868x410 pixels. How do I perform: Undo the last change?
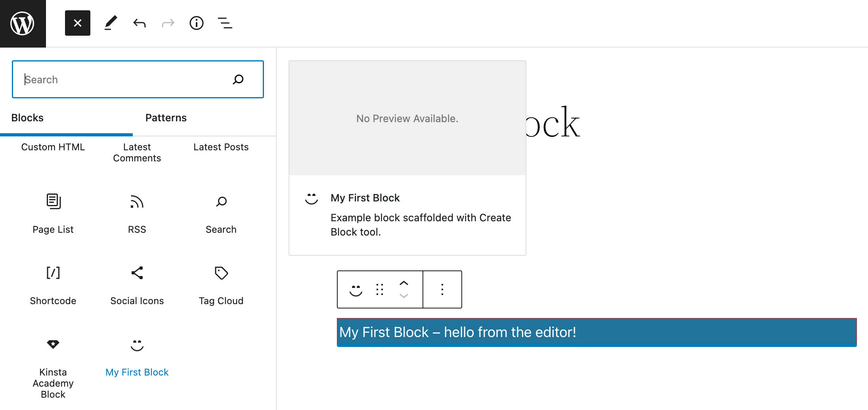(139, 23)
